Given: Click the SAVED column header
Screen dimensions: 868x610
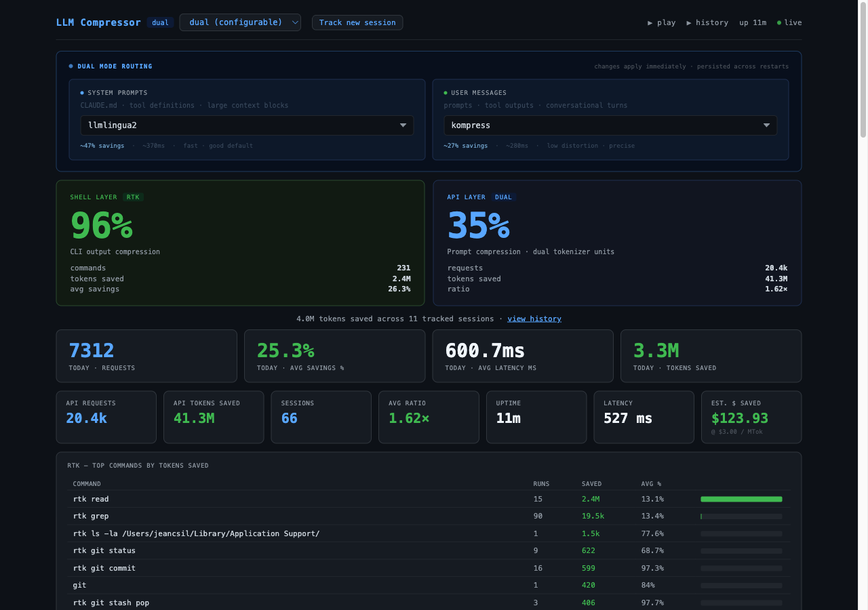Looking at the screenshot, I should (591, 484).
